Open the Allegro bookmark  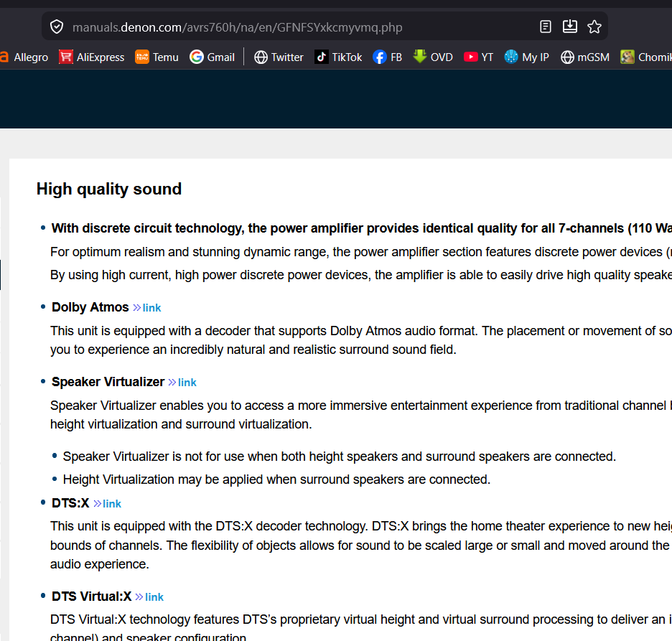tap(25, 57)
